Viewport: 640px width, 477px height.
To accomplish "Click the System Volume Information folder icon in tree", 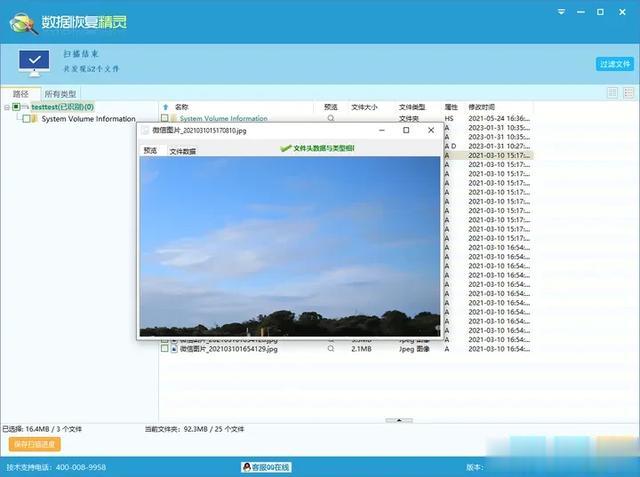I will (35, 119).
